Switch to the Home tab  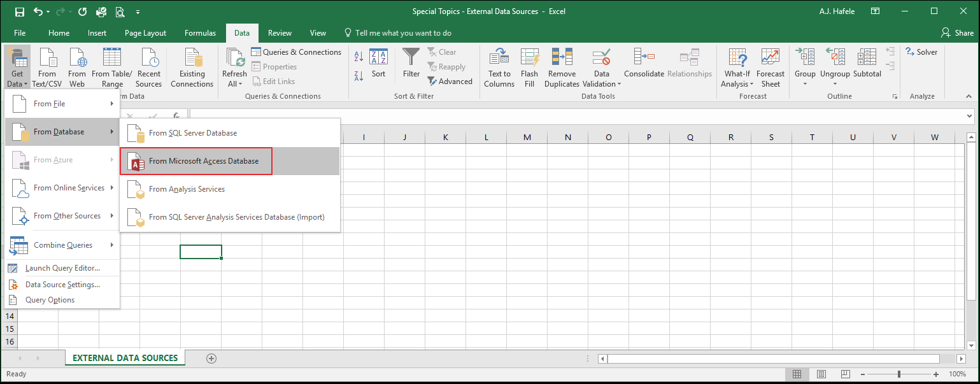tap(59, 33)
